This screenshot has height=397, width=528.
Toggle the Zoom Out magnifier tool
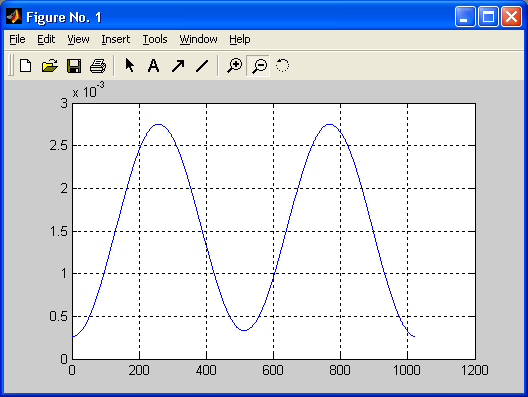[x=258, y=66]
